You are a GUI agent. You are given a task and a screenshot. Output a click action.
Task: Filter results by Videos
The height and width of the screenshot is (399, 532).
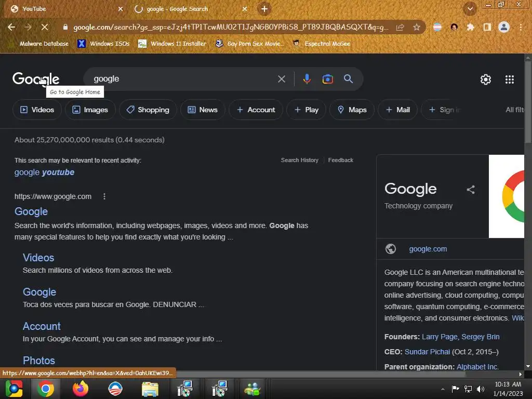tap(37, 110)
